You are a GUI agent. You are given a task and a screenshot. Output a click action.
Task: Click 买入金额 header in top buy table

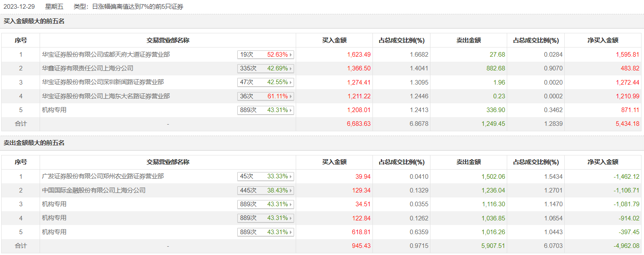[x=334, y=40]
